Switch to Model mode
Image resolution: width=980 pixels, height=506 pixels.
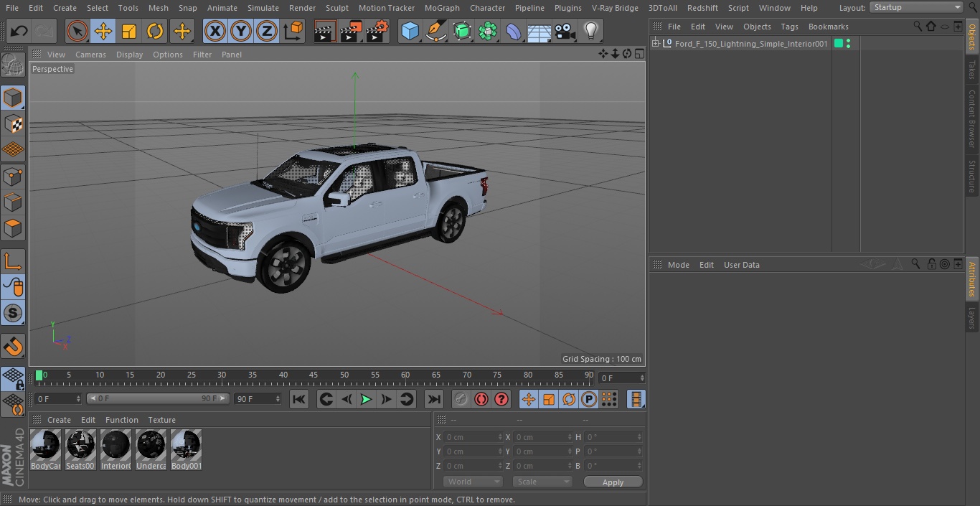click(x=13, y=98)
